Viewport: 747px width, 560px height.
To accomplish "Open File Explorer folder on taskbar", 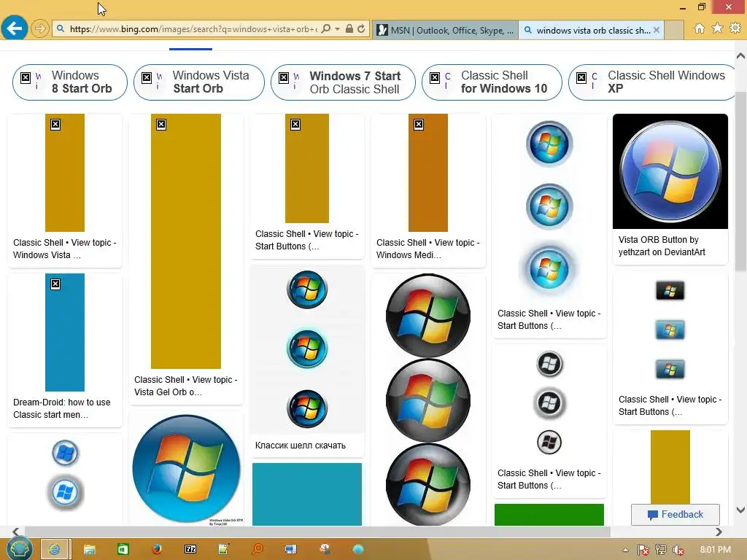I will (89, 550).
